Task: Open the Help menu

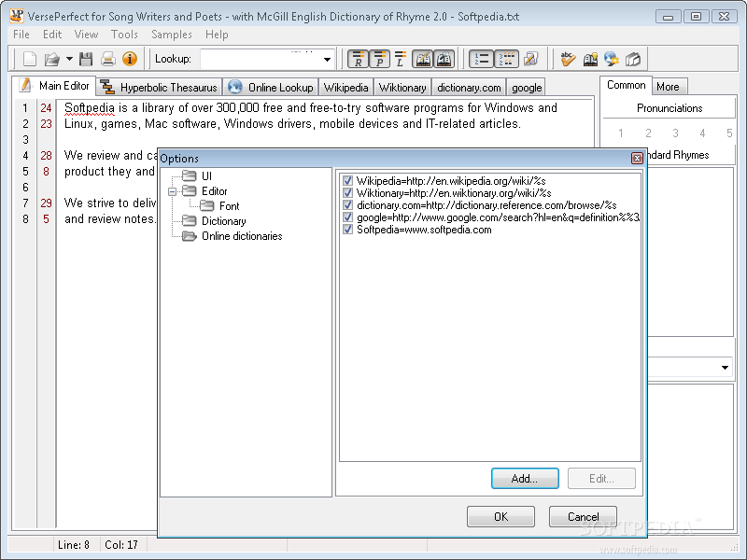Action: pos(217,35)
